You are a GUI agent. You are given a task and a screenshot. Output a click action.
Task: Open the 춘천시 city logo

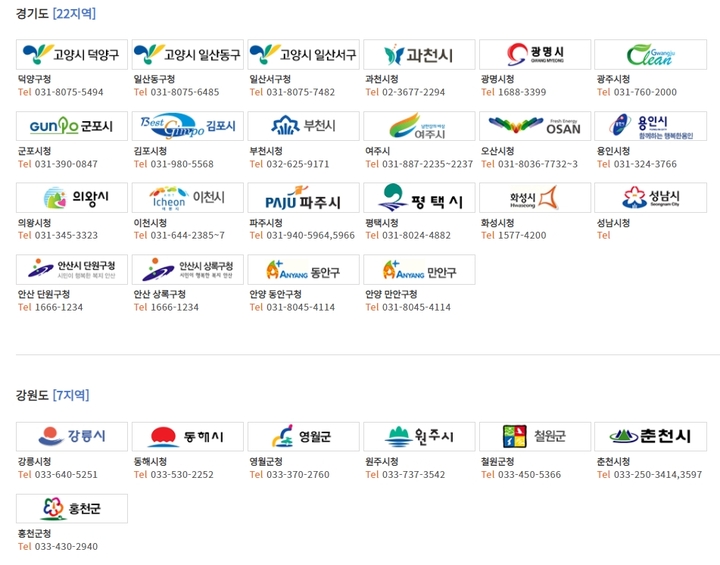651,437
